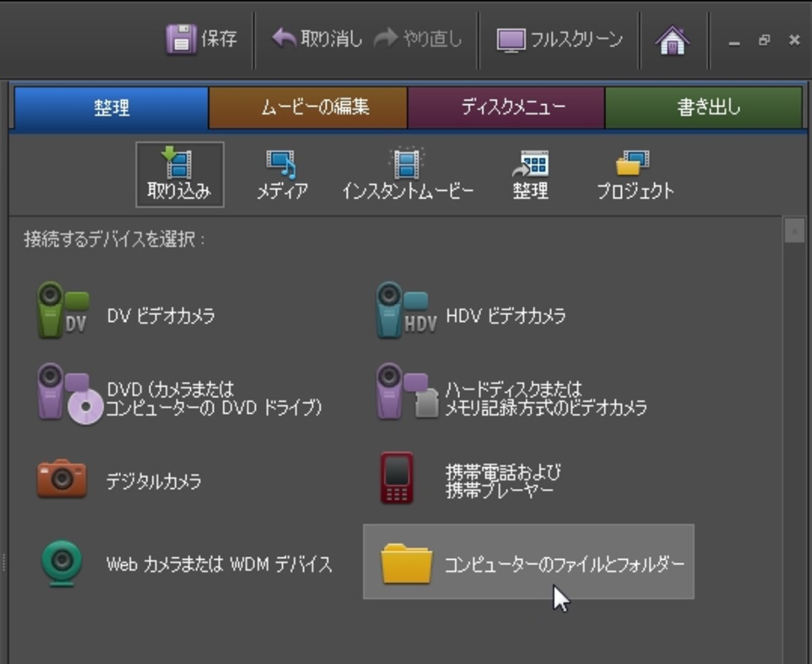The width and height of the screenshot is (812, 664).
Task: Click the scrollbar up arrow
Action: [x=794, y=231]
